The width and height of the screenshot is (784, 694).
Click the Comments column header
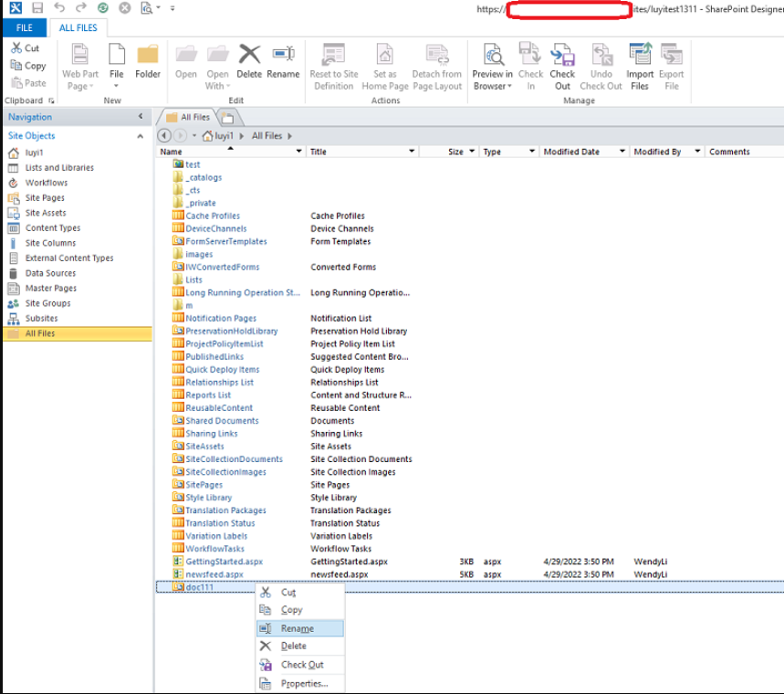(x=729, y=151)
